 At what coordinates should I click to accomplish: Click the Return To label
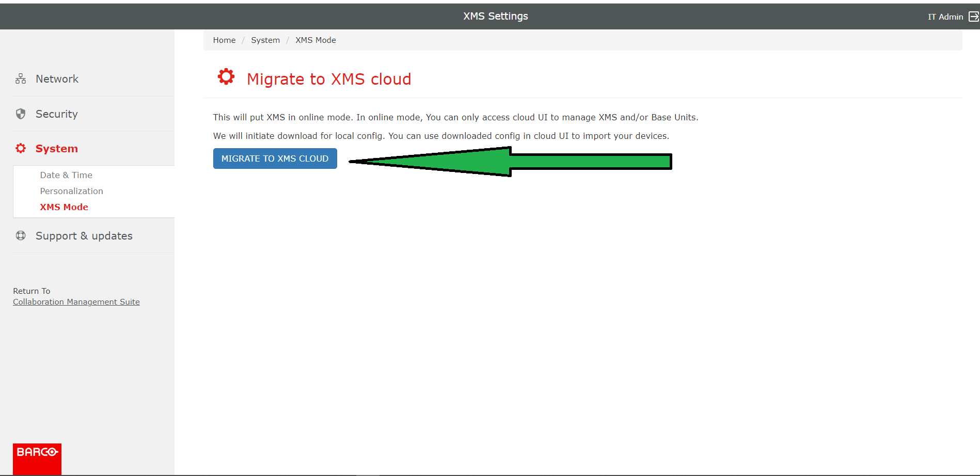pyautogui.click(x=31, y=291)
